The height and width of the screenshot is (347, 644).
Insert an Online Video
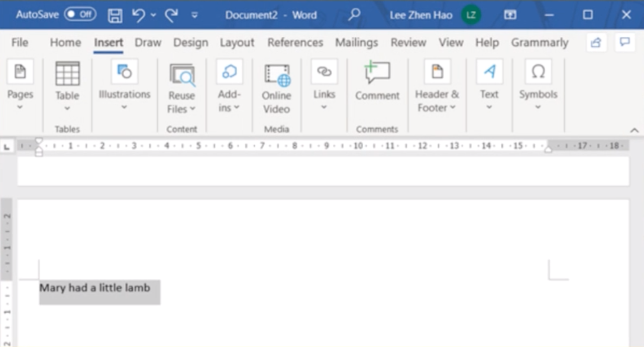[277, 88]
